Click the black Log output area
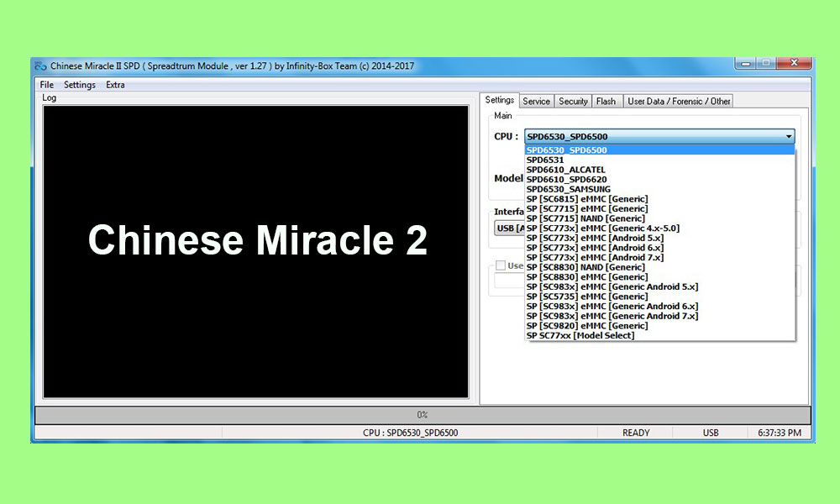Screen dimensions: 840x504 [x=255, y=252]
